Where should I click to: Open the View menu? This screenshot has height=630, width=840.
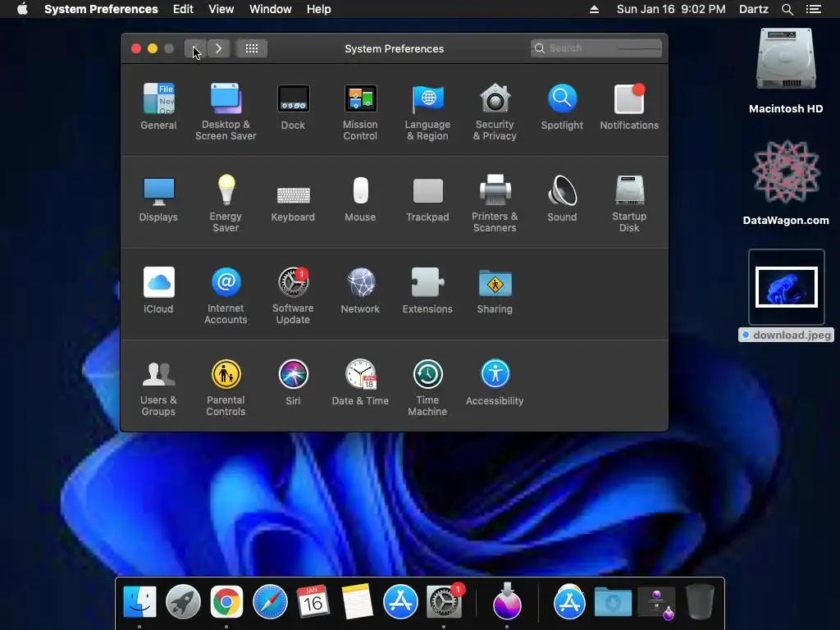pyautogui.click(x=221, y=9)
